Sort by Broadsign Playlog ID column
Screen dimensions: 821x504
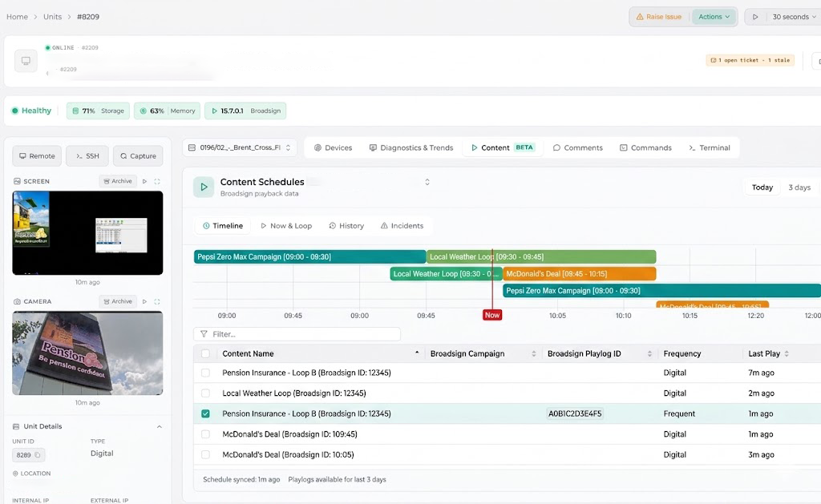click(x=649, y=354)
